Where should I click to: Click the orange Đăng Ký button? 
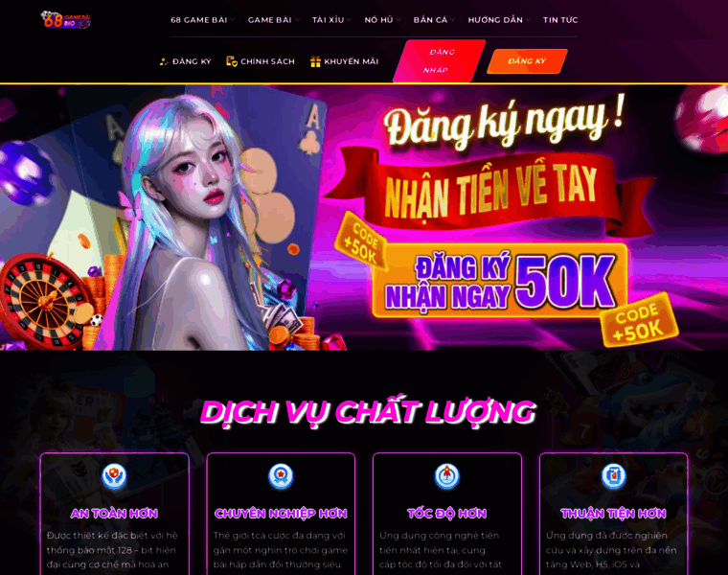(x=527, y=60)
